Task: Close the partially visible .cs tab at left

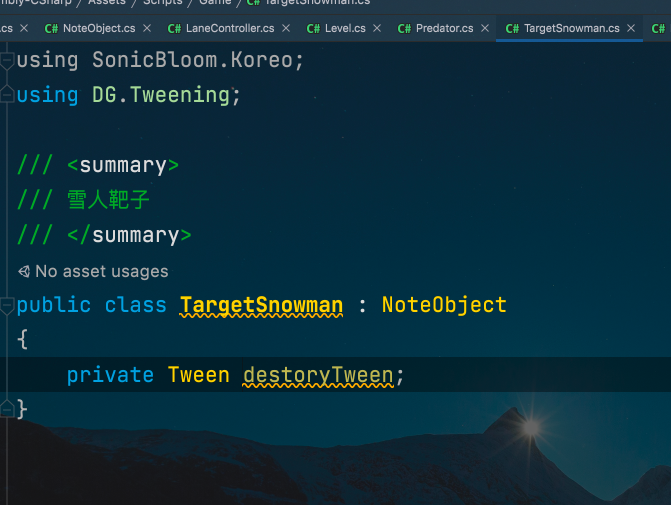Action: (24, 28)
